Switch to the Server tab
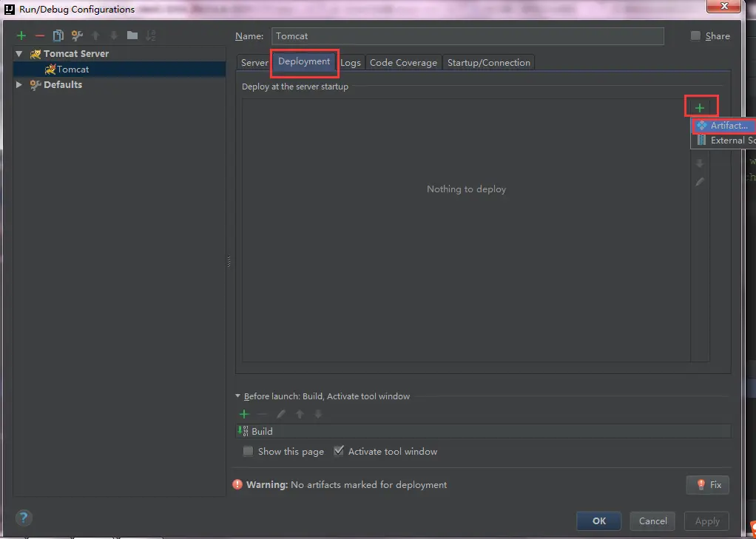This screenshot has width=756, height=539. tap(254, 62)
